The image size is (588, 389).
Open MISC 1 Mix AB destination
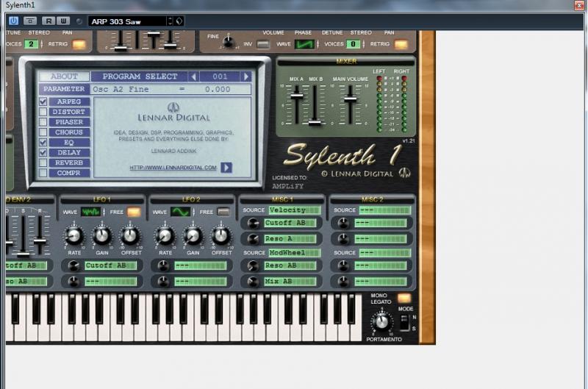(x=290, y=282)
